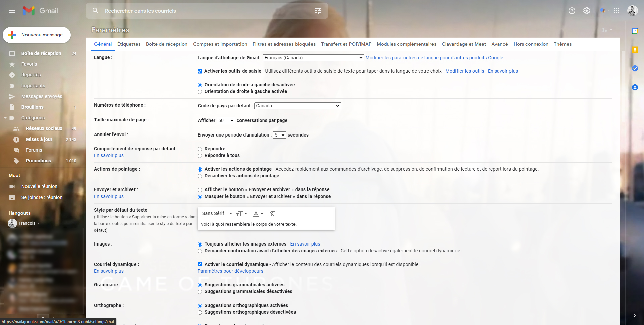Viewport: 644px width, 325px height.
Task: Open the text color dropdown
Action: point(258,214)
